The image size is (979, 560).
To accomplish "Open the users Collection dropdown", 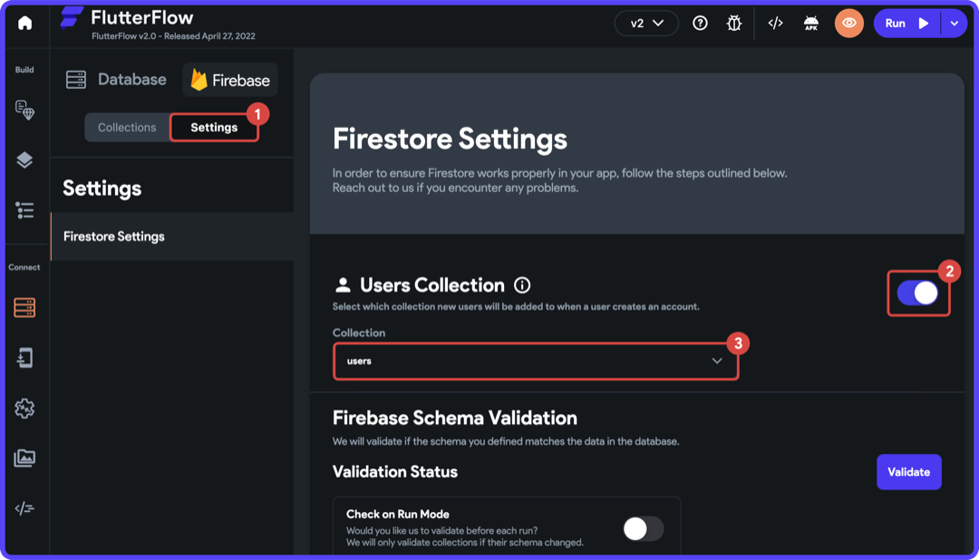I will pos(535,360).
